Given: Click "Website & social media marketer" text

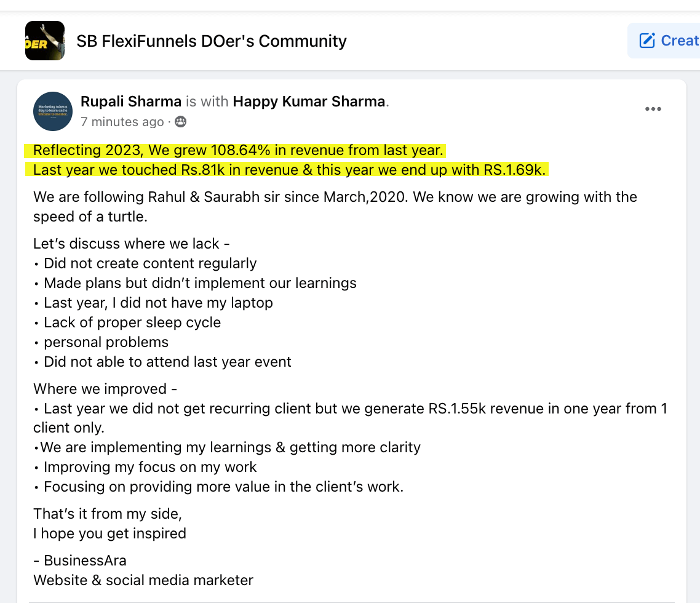Looking at the screenshot, I should (x=143, y=580).
